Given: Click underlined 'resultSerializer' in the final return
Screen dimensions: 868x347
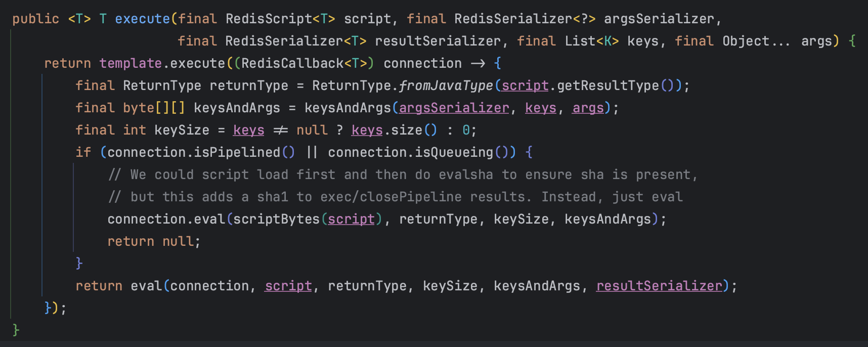Looking at the screenshot, I should (659, 286).
